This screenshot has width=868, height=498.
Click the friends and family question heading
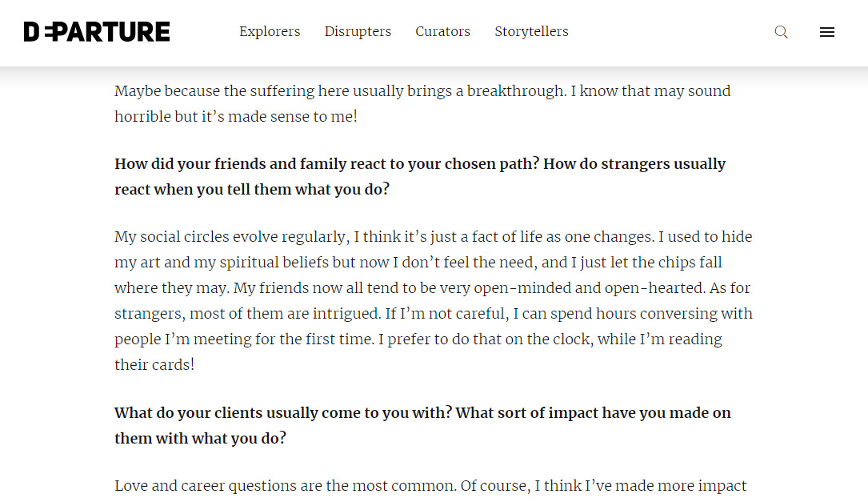coord(420,177)
